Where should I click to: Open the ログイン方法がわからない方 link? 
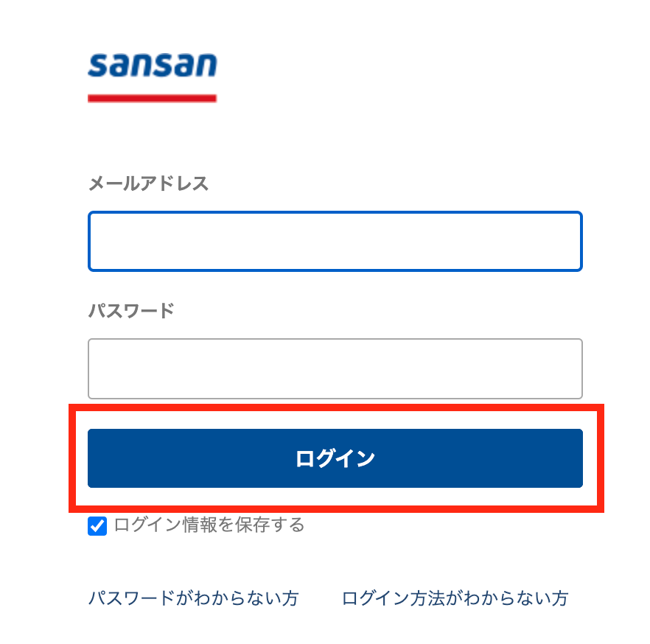[x=455, y=598]
